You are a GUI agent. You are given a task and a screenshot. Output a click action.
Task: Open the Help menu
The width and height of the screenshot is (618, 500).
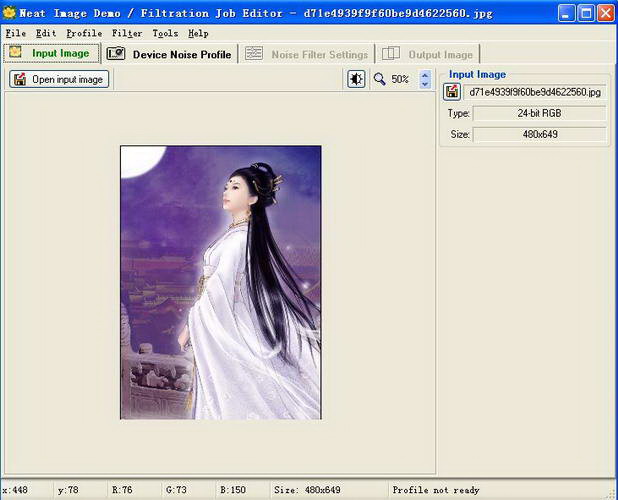click(x=198, y=33)
